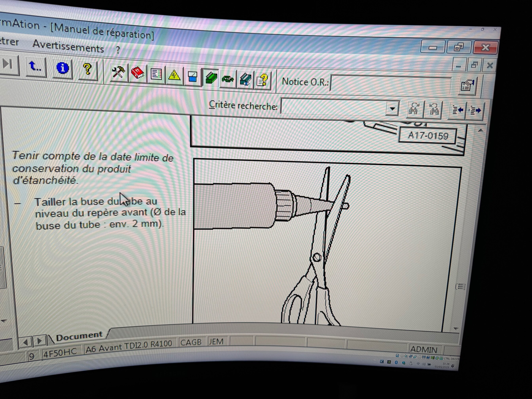Open the Avertissements menu
Viewport: 532px width, 399px height.
(68, 47)
